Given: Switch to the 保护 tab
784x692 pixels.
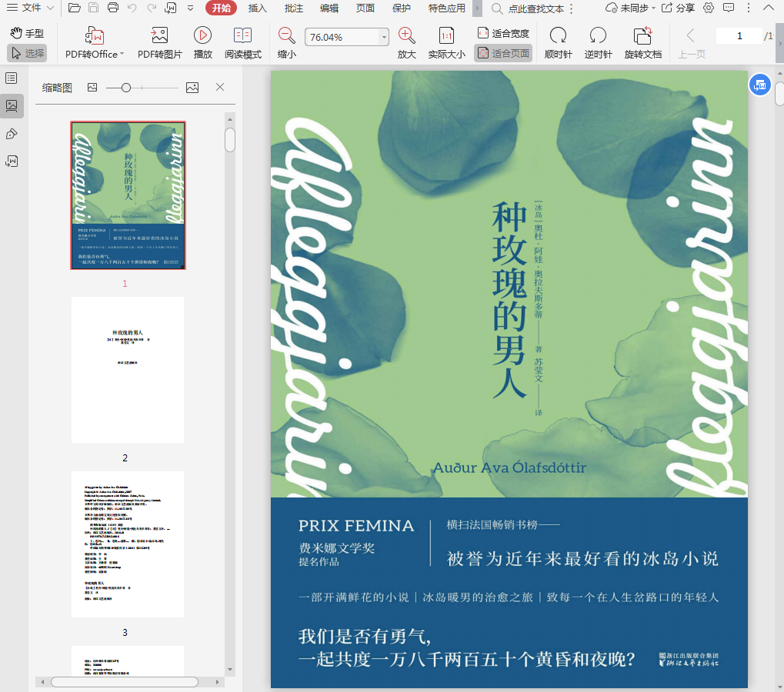Looking at the screenshot, I should coord(401,8).
